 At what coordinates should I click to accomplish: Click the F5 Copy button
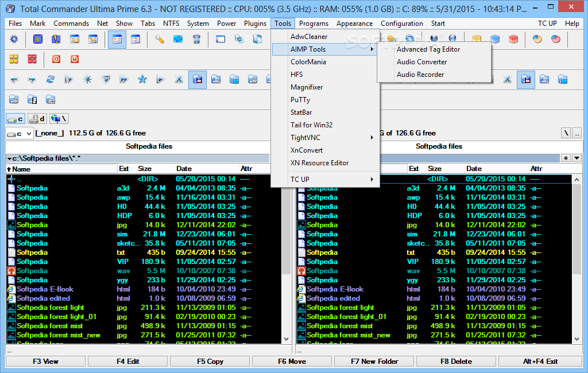tap(210, 362)
